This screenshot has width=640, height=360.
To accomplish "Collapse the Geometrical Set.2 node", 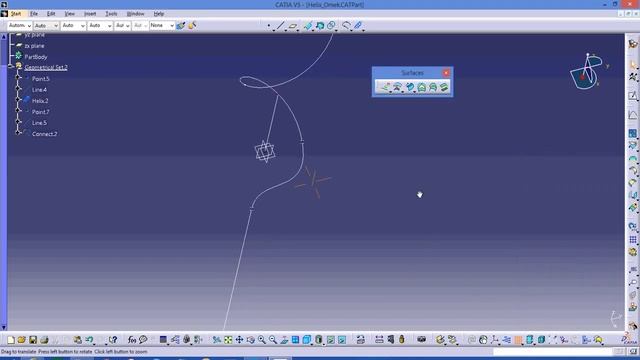I will coord(11,67).
